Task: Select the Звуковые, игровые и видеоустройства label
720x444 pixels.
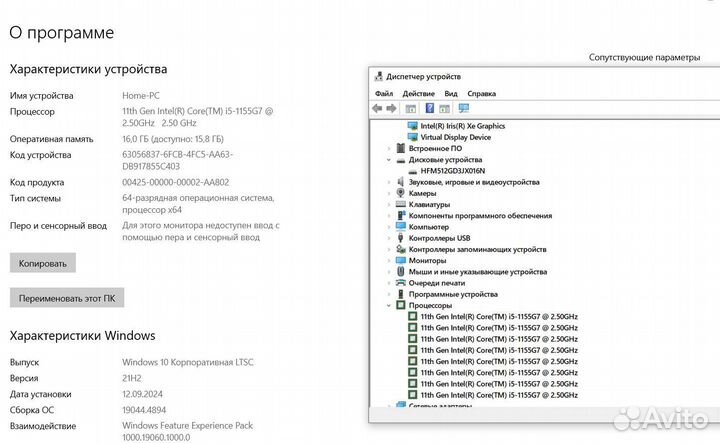Action: (x=474, y=182)
